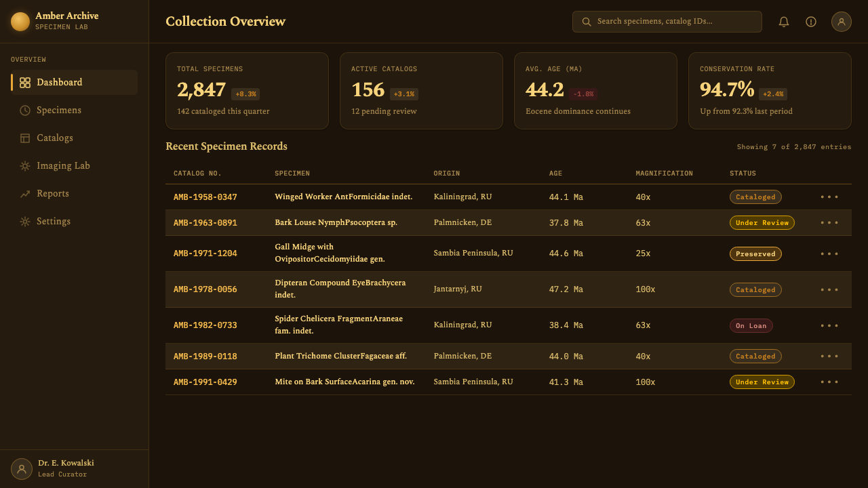
Task: Click "Showing 7 of 2,847 entries" text
Action: (x=794, y=147)
